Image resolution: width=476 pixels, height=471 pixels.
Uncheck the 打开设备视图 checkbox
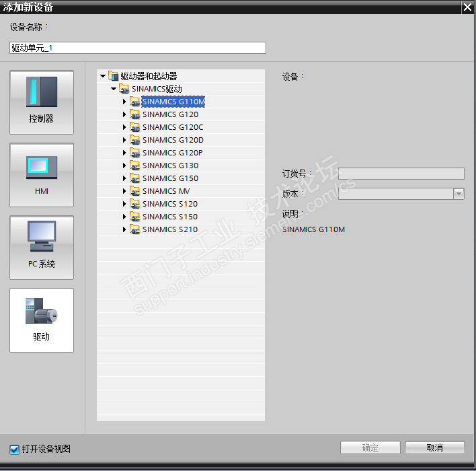pos(14,449)
